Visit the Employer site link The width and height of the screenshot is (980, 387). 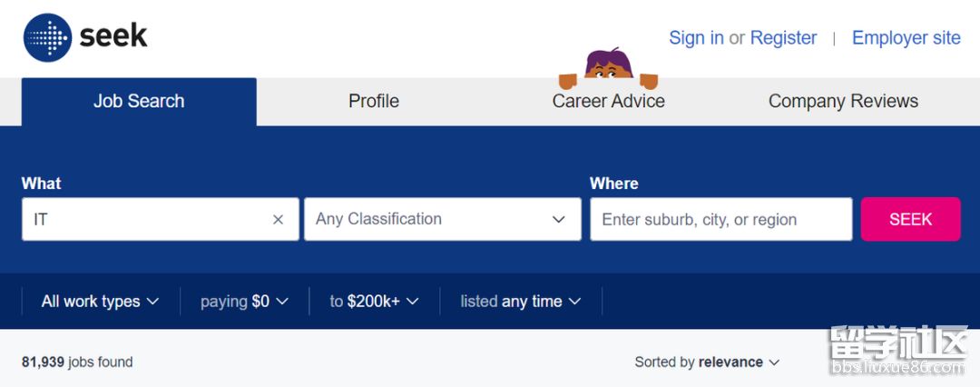click(x=906, y=38)
